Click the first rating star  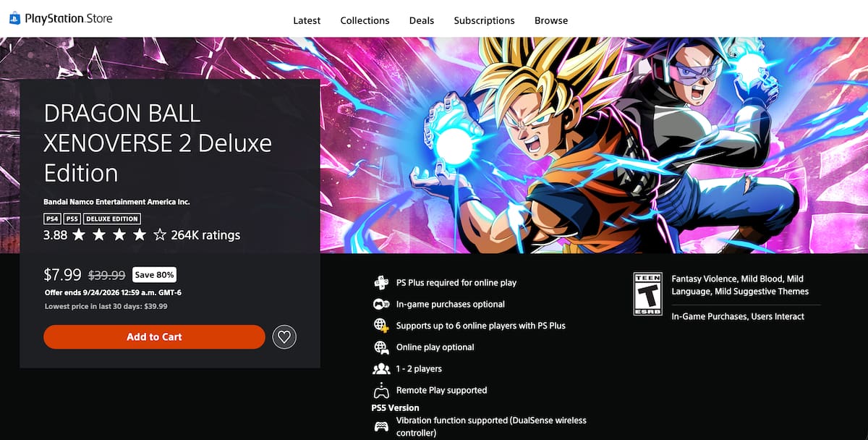click(79, 235)
